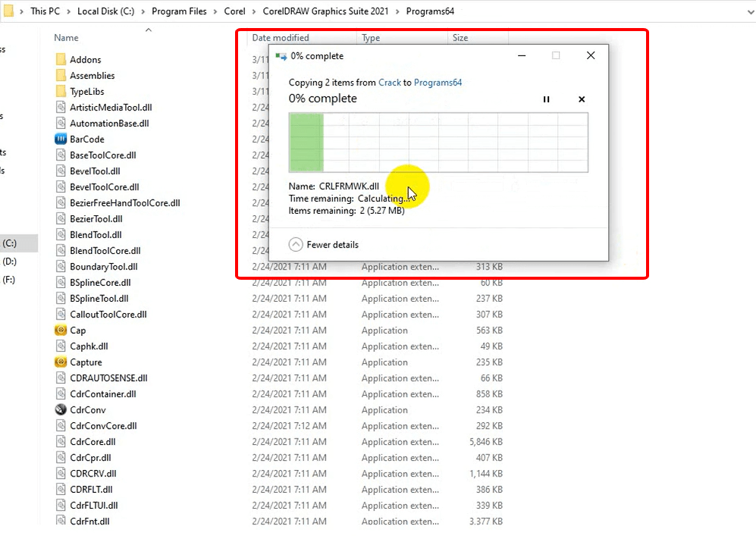This screenshot has width=756, height=536.
Task: Select the Cap application icon
Action: pyautogui.click(x=60, y=331)
